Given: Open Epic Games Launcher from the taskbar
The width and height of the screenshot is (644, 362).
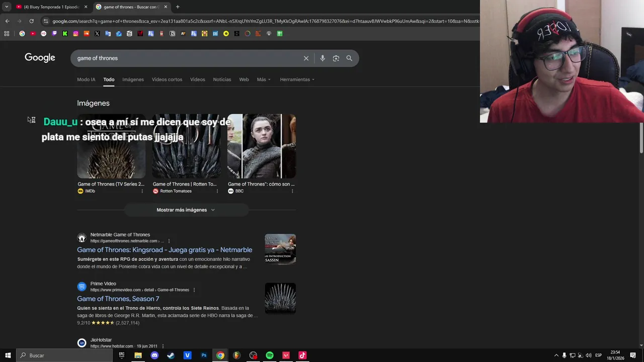Looking at the screenshot, I should coord(121,355).
